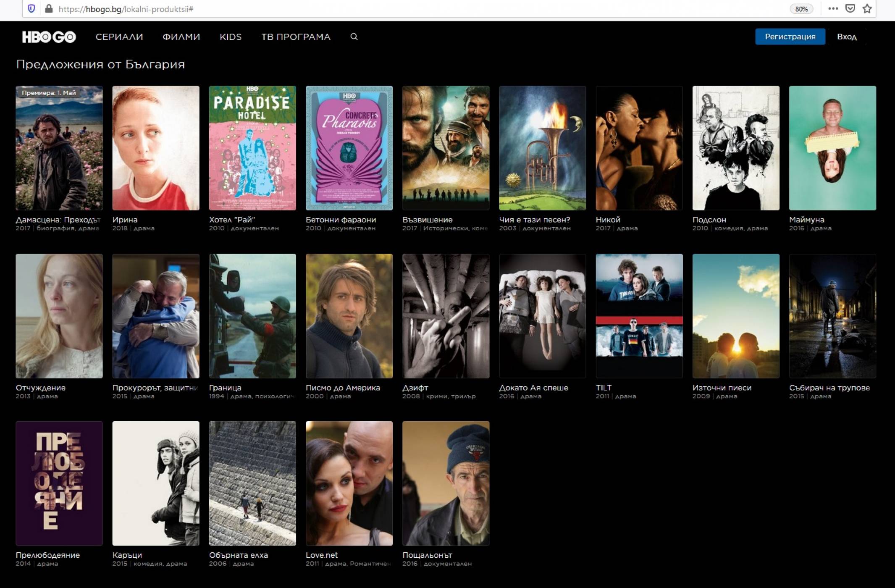Click the Чия е тази песен? title text
This screenshot has width=895, height=588.
534,220
